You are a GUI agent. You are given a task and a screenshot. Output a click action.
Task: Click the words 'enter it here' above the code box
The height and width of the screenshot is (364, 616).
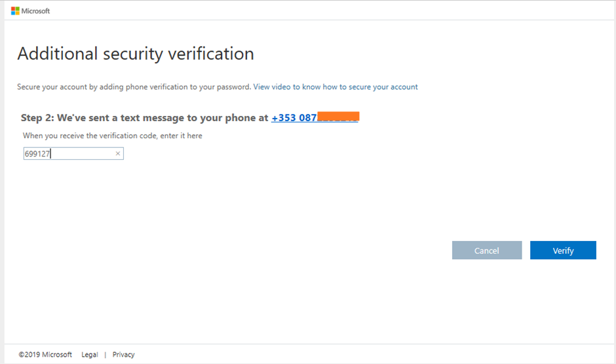181,136
